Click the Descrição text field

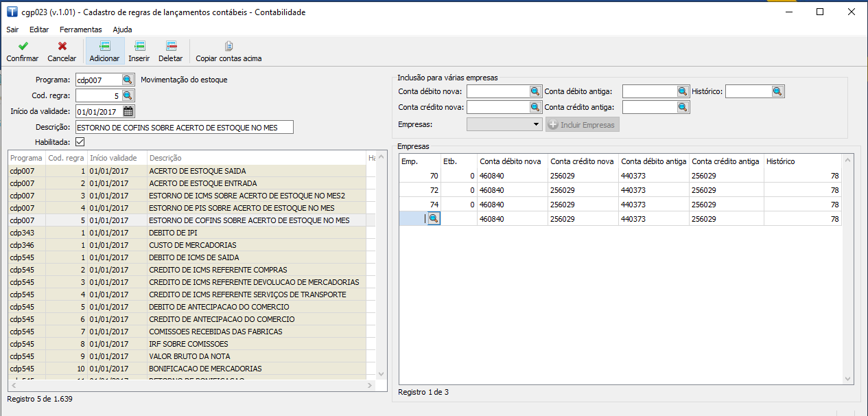point(184,127)
